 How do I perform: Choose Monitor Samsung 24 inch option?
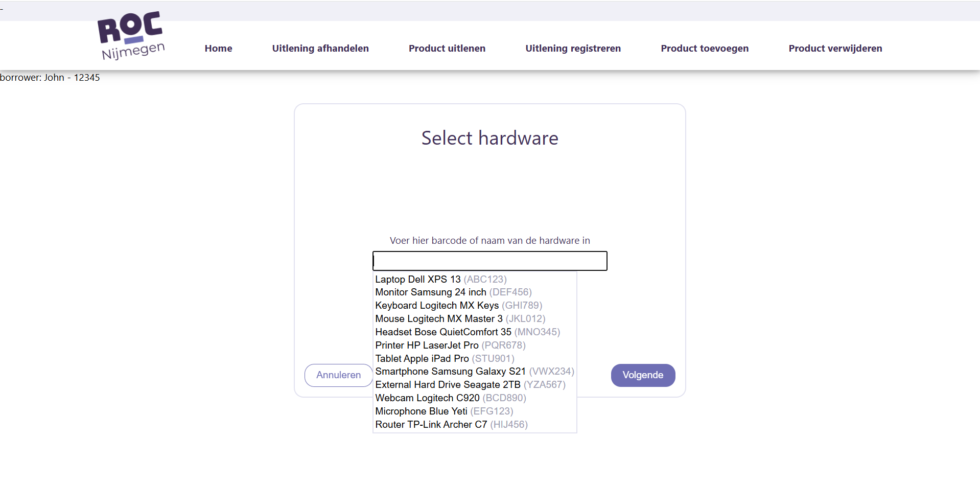tap(475, 292)
